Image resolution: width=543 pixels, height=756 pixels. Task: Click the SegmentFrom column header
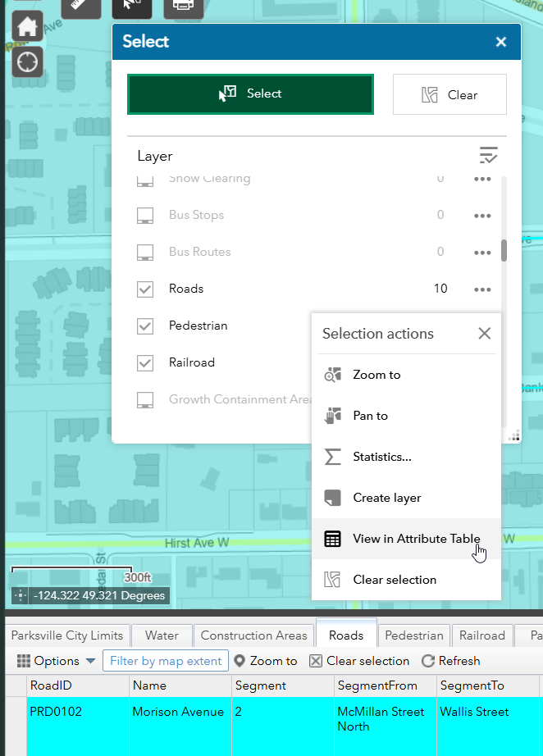click(386, 685)
